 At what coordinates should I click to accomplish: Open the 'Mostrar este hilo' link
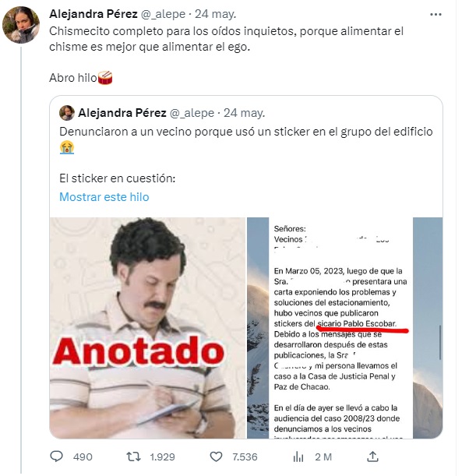pos(104,197)
